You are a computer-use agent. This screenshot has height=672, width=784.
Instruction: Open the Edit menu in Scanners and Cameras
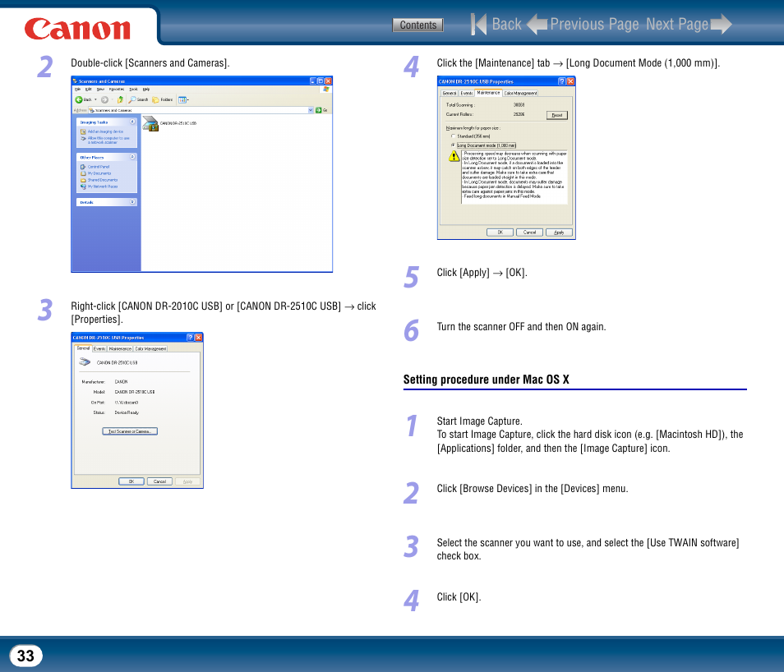coord(88,89)
